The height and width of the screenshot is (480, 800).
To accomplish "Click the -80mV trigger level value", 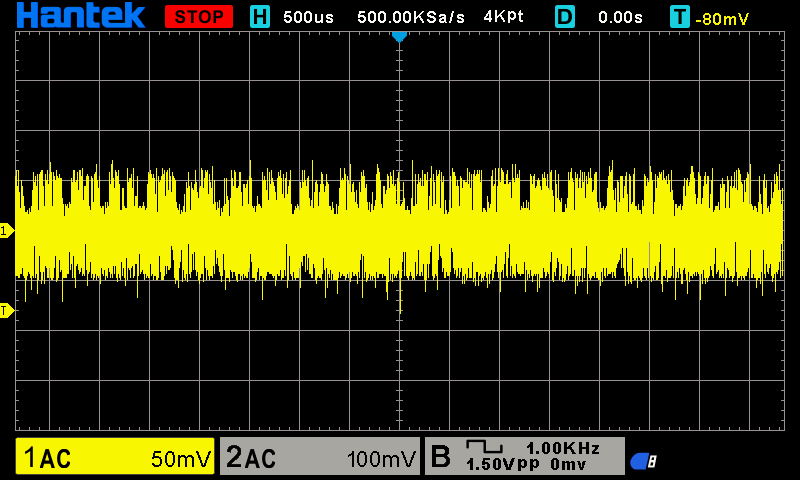I will tap(722, 19).
